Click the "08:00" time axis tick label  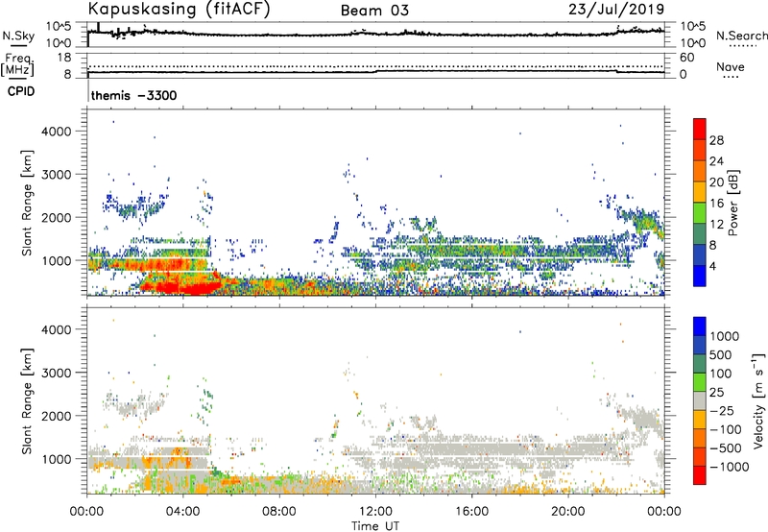279,512
